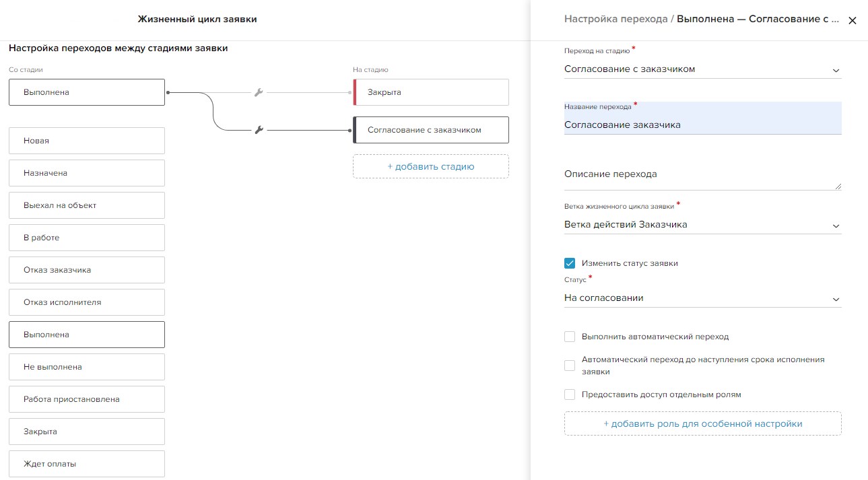Select highlighted Выполнена stage in list
Viewport: 868px width, 480px height.
pyautogui.click(x=87, y=335)
